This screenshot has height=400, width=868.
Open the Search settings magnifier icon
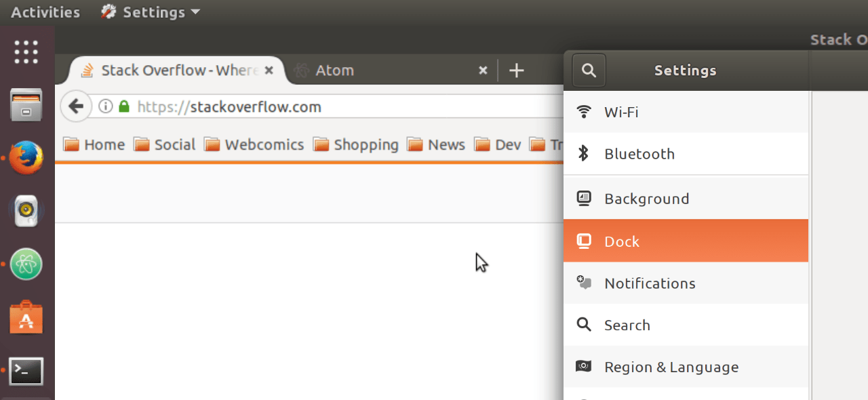click(x=584, y=325)
